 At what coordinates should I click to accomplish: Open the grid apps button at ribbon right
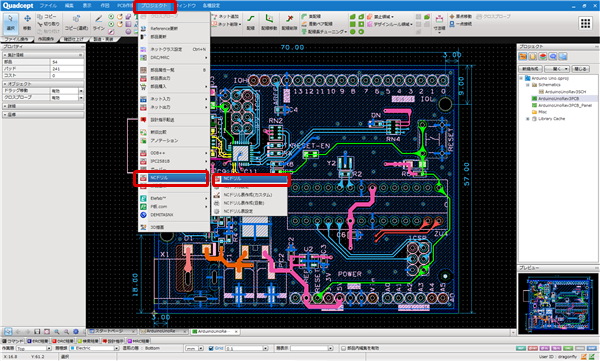[x=585, y=23]
